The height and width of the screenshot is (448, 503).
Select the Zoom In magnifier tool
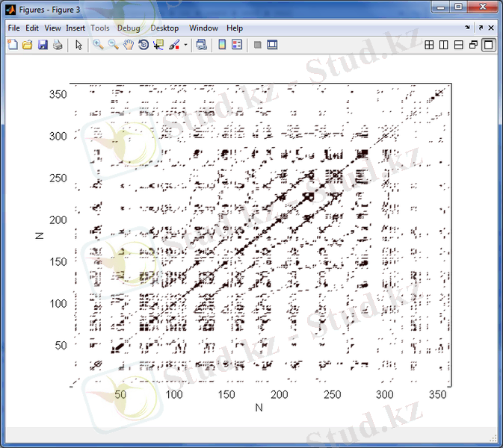pos(98,45)
